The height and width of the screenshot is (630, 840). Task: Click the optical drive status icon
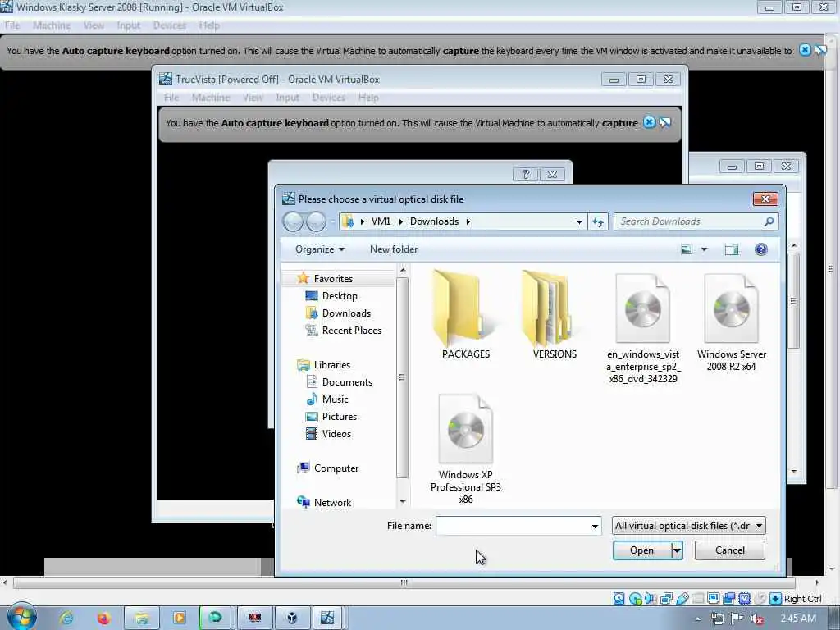point(636,598)
